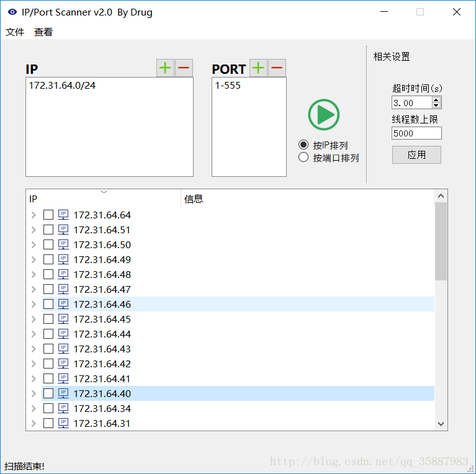Expand the 172.31.64.64 tree node
The width and height of the screenshot is (476, 474).
[x=34, y=215]
